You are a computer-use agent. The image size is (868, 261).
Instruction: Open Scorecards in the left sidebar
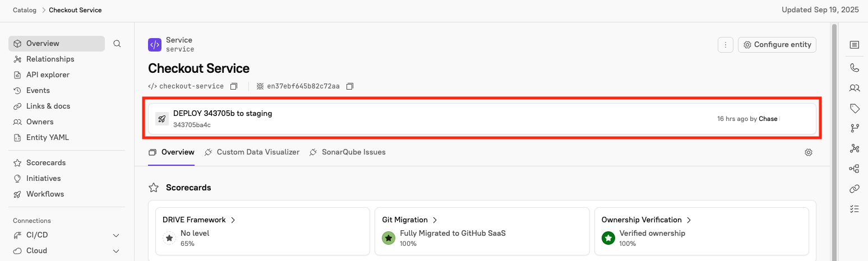pos(46,163)
